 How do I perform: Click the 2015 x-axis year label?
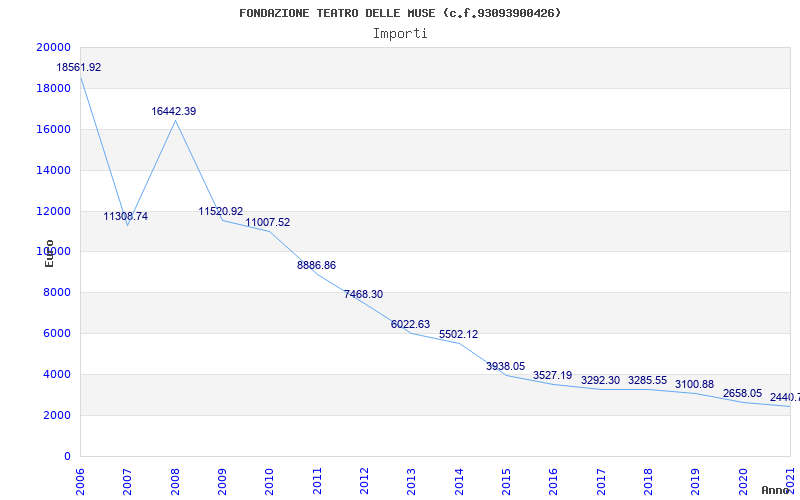(506, 482)
